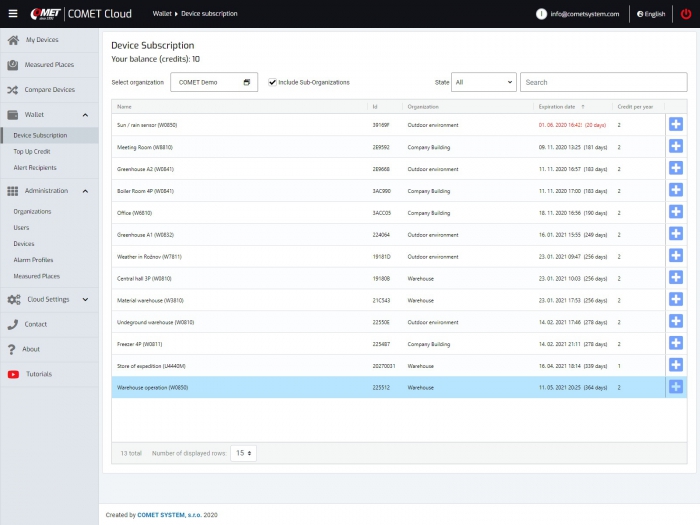
Task: Click Wallet breadcrumb link in header
Action: coord(161,15)
